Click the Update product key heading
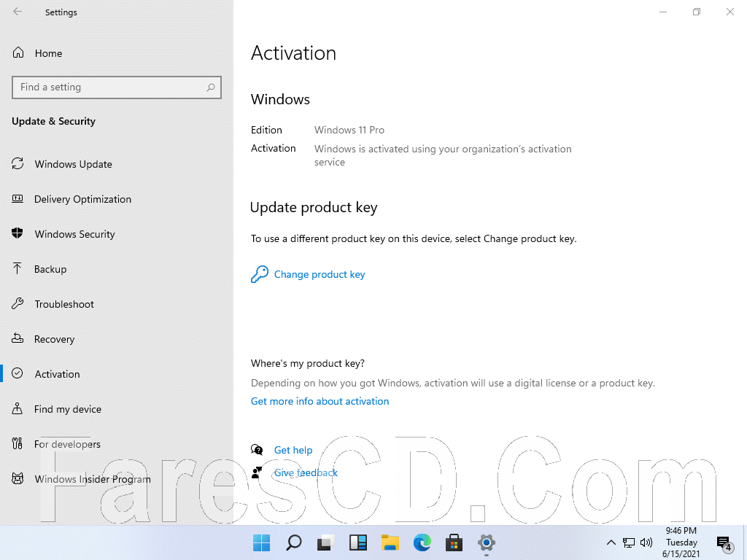Viewport: 747px width, 560px height. [x=314, y=207]
